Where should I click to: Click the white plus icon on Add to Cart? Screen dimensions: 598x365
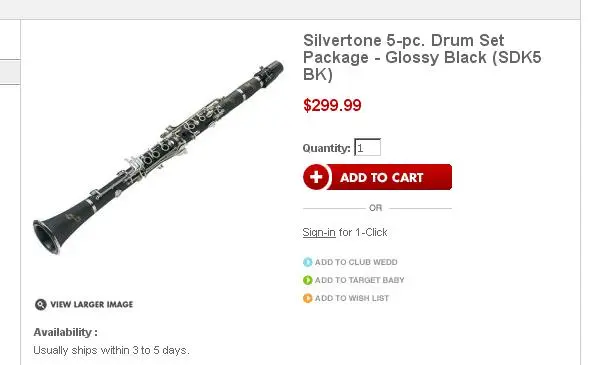[x=316, y=177]
